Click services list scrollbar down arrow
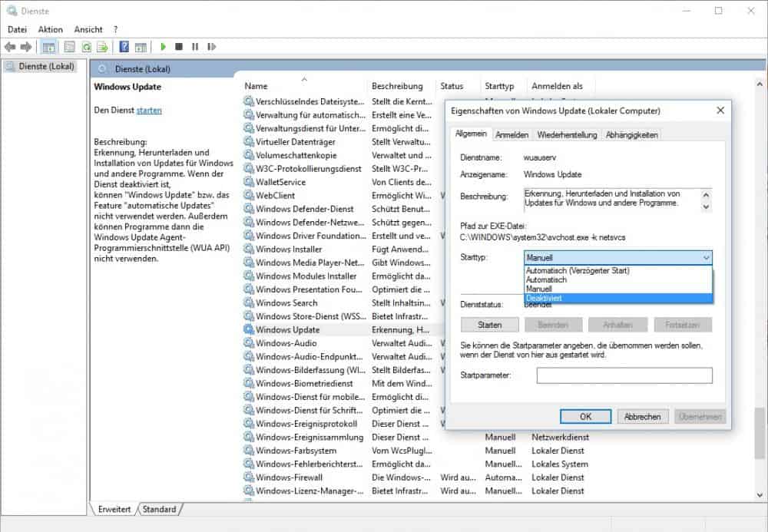The height and width of the screenshot is (532, 768). (x=760, y=495)
